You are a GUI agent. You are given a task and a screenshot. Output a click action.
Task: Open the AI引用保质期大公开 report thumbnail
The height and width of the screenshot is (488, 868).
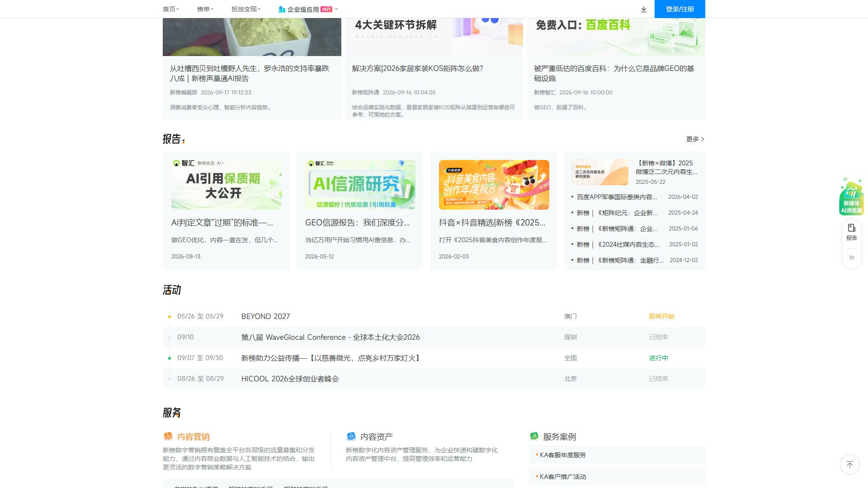tap(226, 184)
